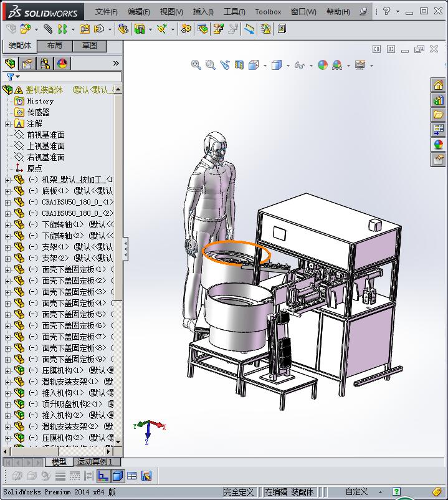Select 前视基准面 in the feature tree
The image size is (448, 500).
tap(46, 135)
